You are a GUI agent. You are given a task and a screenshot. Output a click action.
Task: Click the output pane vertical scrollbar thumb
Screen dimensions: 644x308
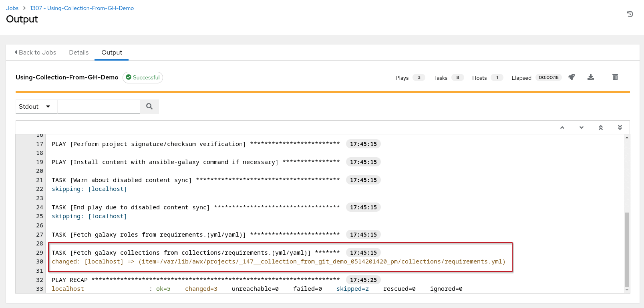pyautogui.click(x=627, y=249)
